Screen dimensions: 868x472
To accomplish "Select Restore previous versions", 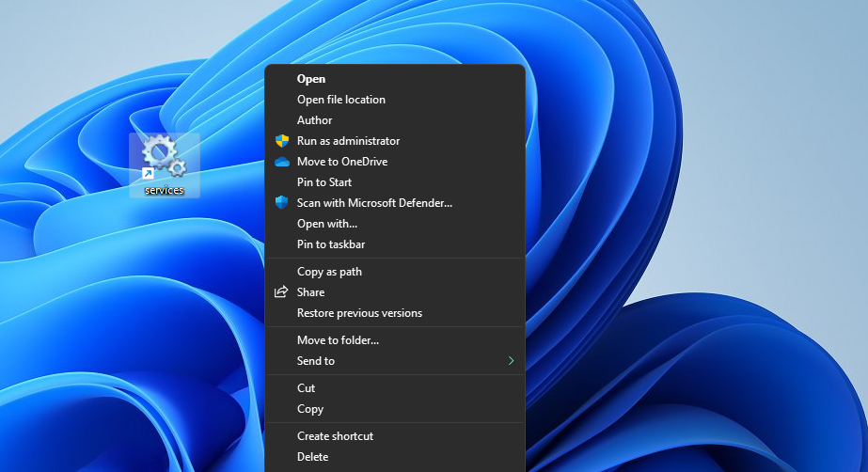I will (x=359, y=313).
